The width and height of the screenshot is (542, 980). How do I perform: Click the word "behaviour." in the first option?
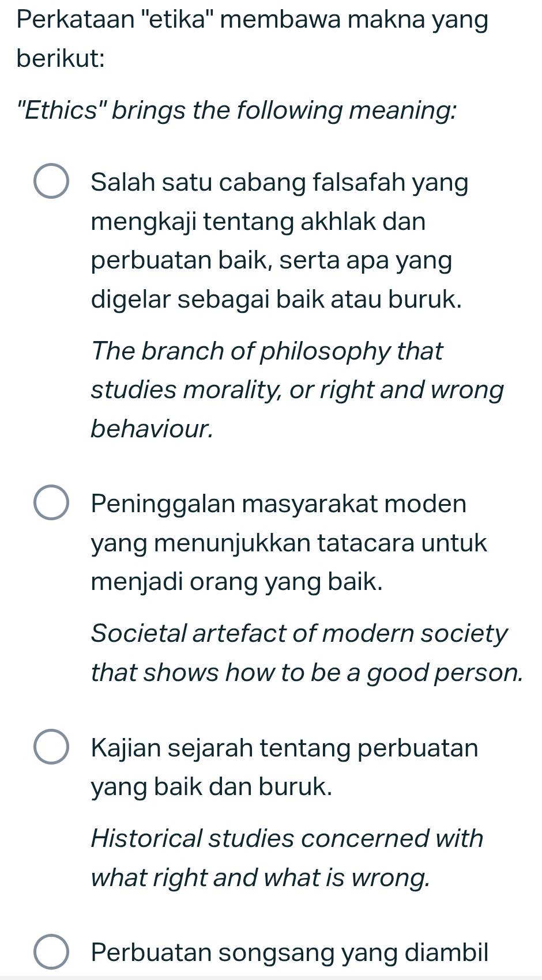click(x=152, y=428)
